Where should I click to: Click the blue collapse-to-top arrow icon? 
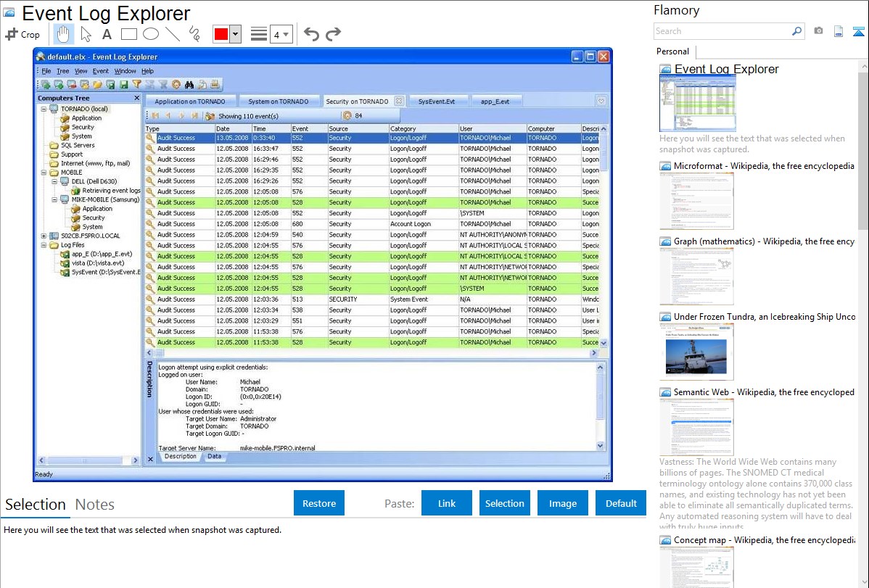click(858, 31)
